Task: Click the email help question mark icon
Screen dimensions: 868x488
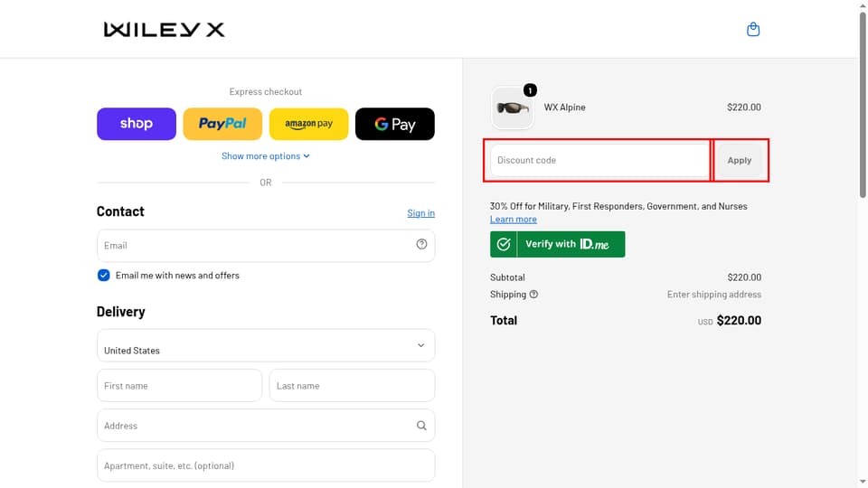Action: (x=421, y=244)
